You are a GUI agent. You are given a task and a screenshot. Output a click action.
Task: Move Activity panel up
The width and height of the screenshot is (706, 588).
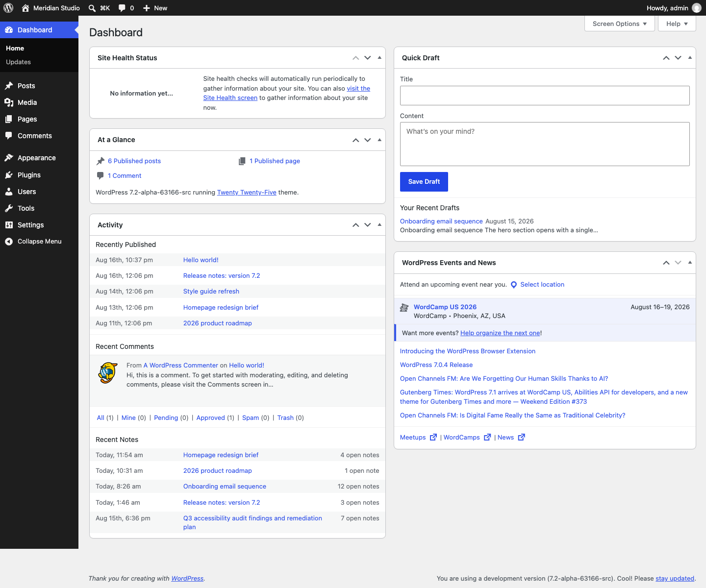click(356, 225)
